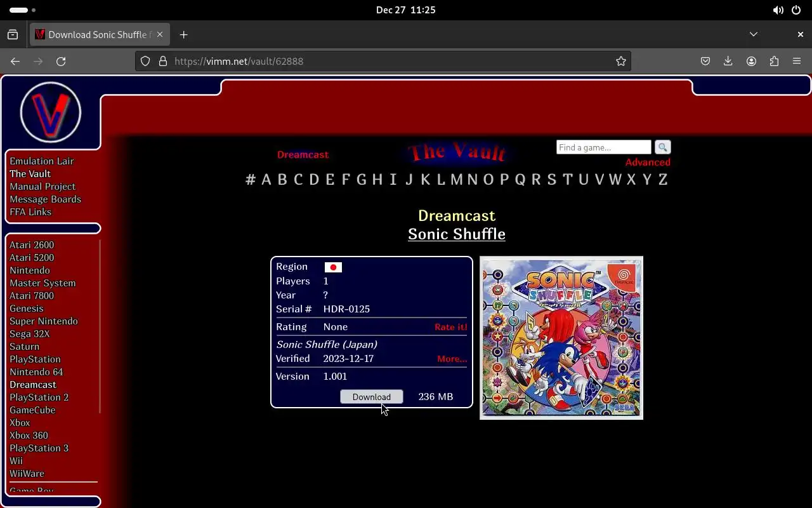This screenshot has width=812, height=508.
Task: Browse games starting with letter A
Action: click(266, 180)
